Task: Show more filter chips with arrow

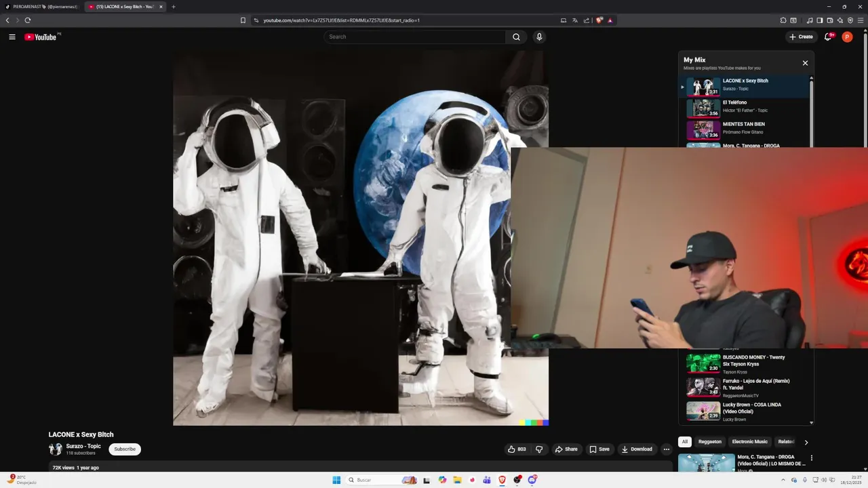Action: (806, 442)
